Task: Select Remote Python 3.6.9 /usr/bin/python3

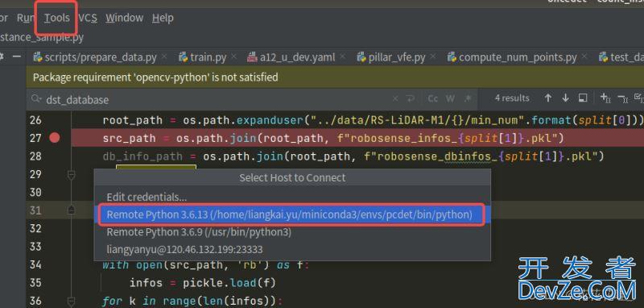Action: 292,232
